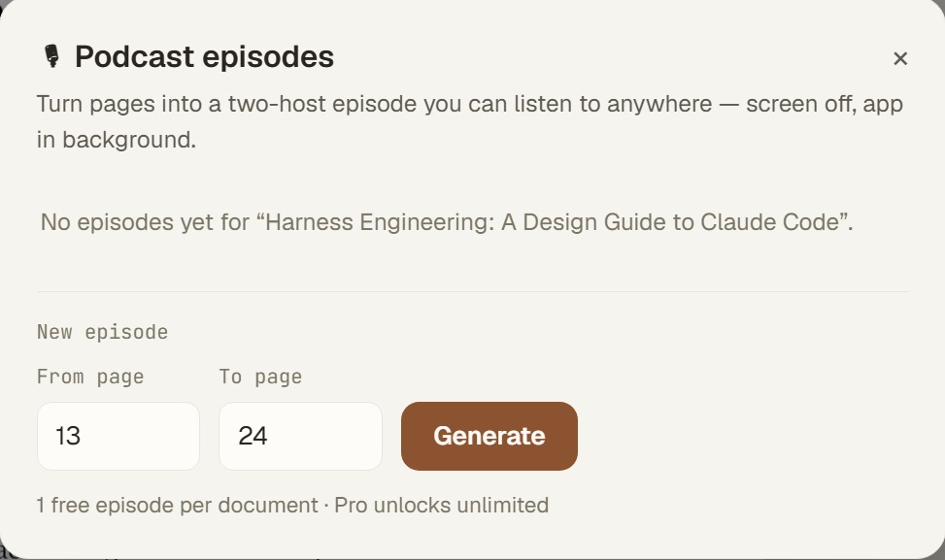Click the 'New episode' section label

pos(102,332)
